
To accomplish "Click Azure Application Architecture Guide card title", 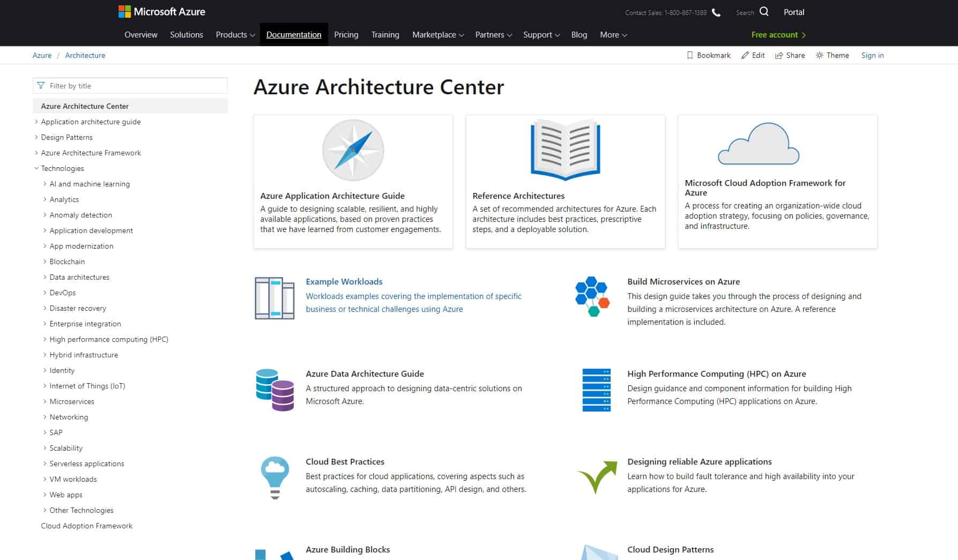I will coord(332,196).
